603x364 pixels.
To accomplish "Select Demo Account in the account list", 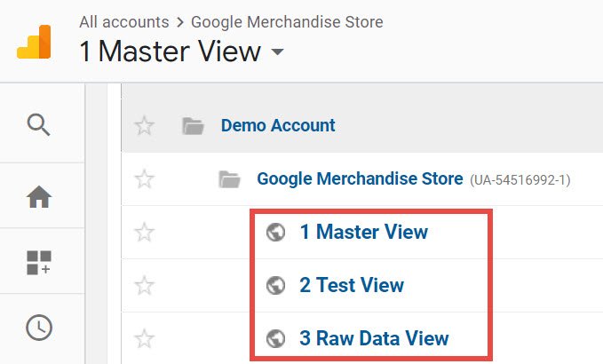I will tap(278, 126).
